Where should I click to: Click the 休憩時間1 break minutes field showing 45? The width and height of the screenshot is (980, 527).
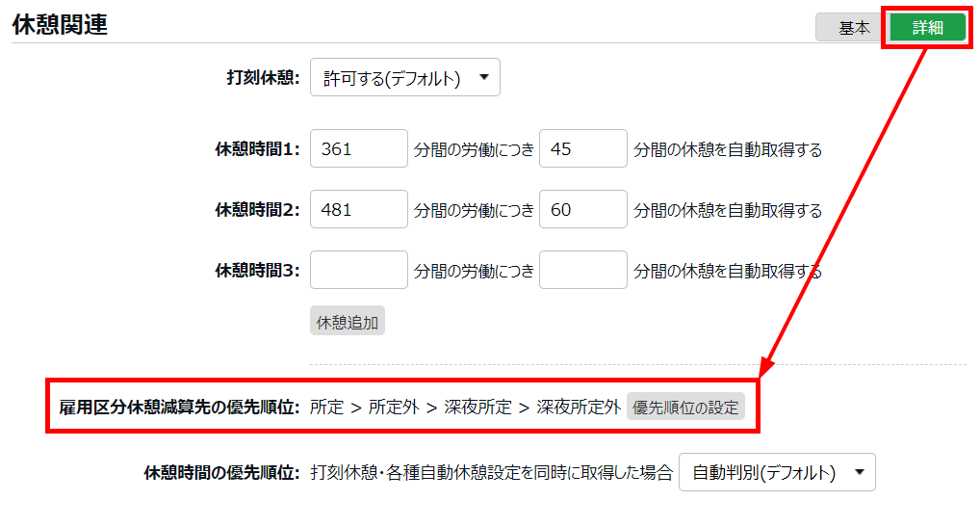point(582,149)
